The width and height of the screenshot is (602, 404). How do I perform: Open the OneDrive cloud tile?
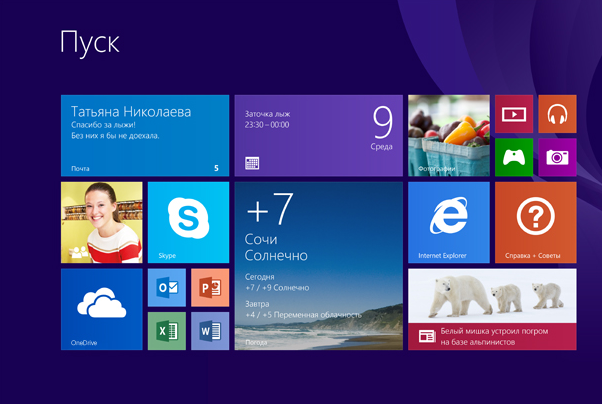point(102,309)
